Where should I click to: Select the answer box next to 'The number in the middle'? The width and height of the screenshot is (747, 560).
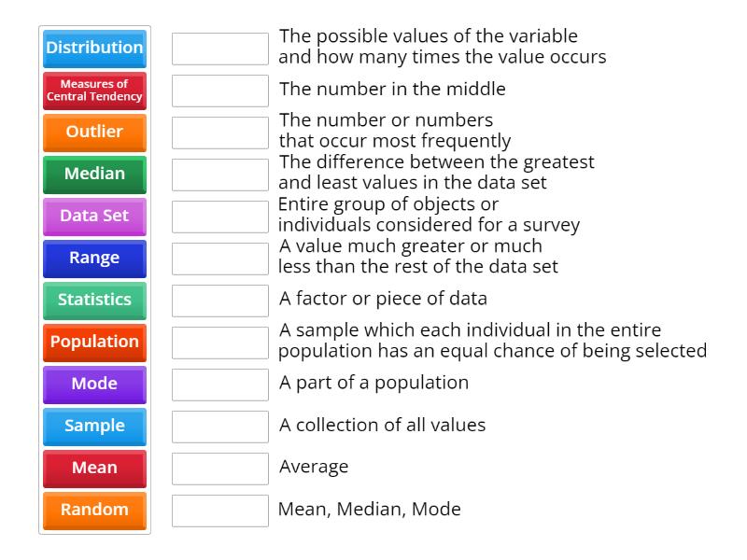219,91
